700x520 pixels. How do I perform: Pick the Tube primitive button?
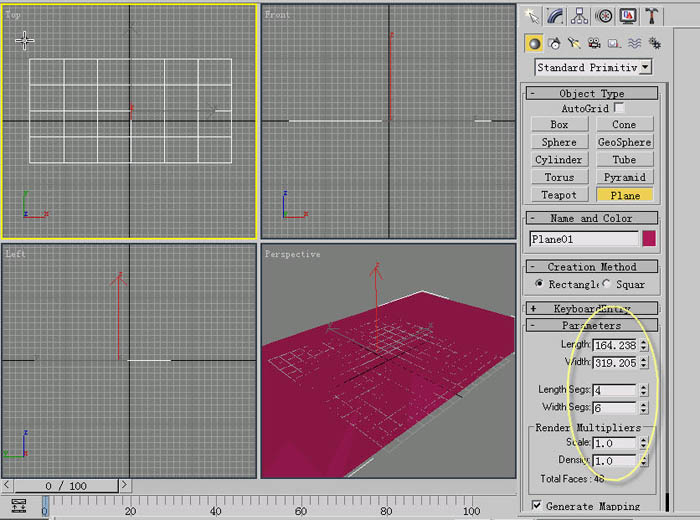click(625, 160)
